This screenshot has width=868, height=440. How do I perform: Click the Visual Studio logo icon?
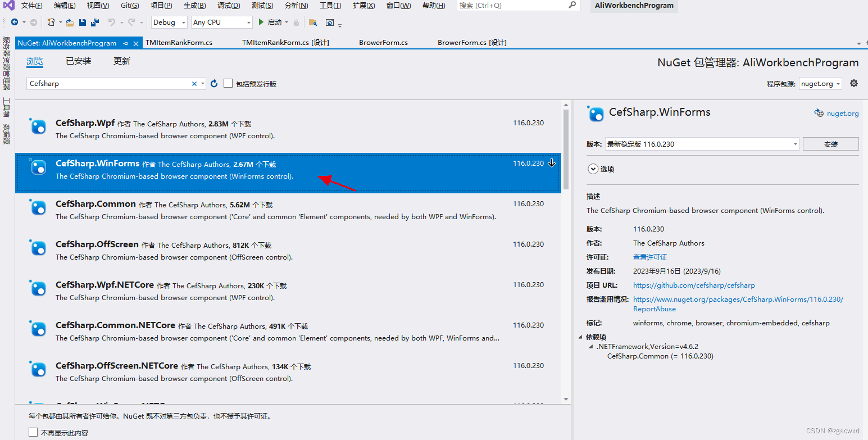pos(8,6)
